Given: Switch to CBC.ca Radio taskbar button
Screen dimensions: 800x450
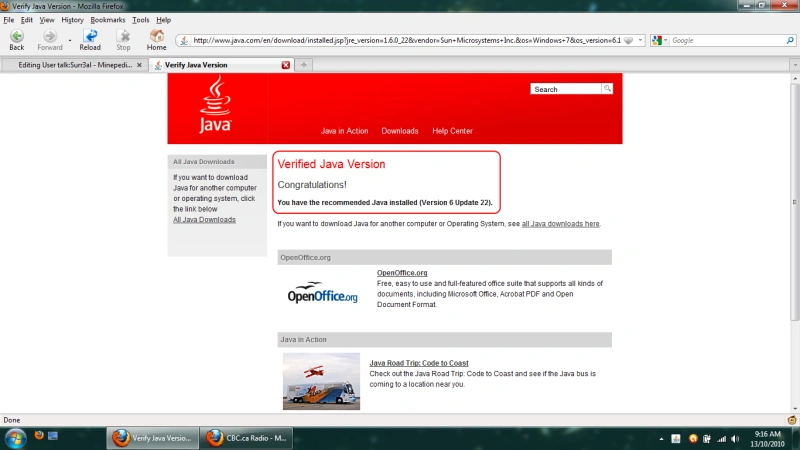Looking at the screenshot, I should coord(247,438).
